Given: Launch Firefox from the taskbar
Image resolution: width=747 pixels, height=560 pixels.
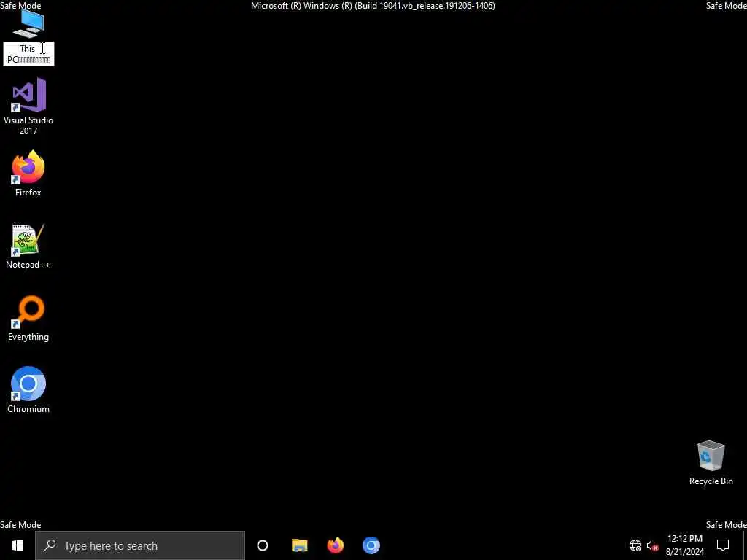Looking at the screenshot, I should [x=336, y=545].
